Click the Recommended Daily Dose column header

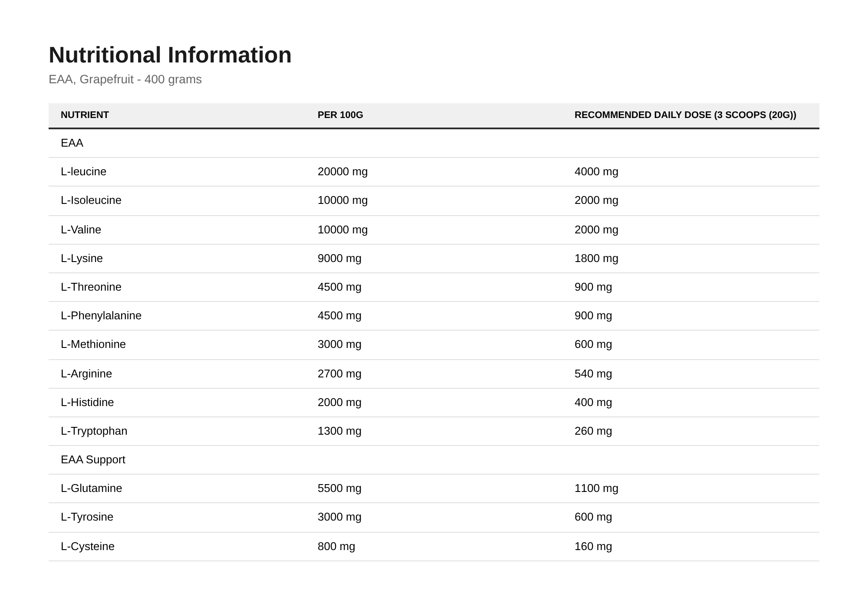click(x=685, y=115)
